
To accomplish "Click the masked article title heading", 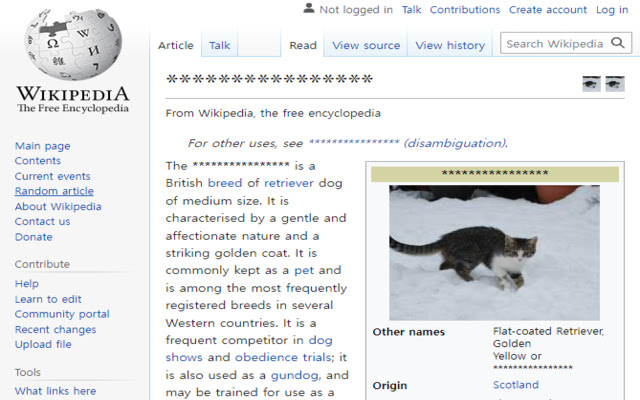I will pos(269,80).
